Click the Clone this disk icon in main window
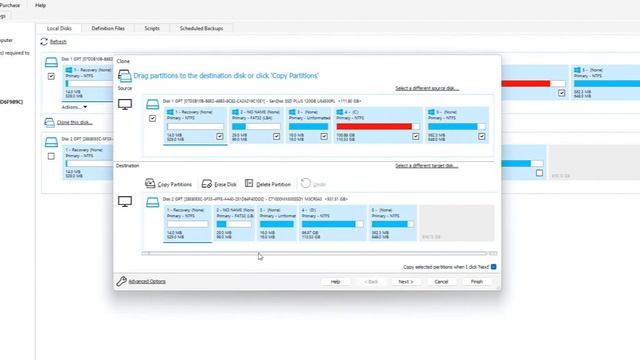Image resolution: width=640 pixels, height=360 pixels. (x=49, y=122)
